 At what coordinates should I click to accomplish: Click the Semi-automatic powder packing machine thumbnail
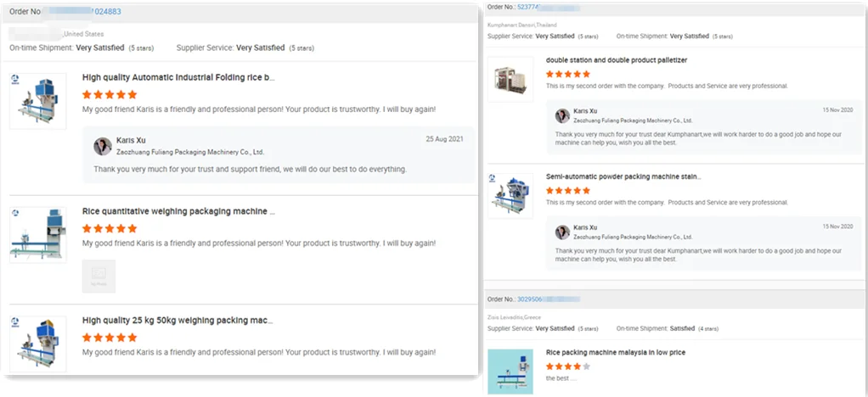510,196
